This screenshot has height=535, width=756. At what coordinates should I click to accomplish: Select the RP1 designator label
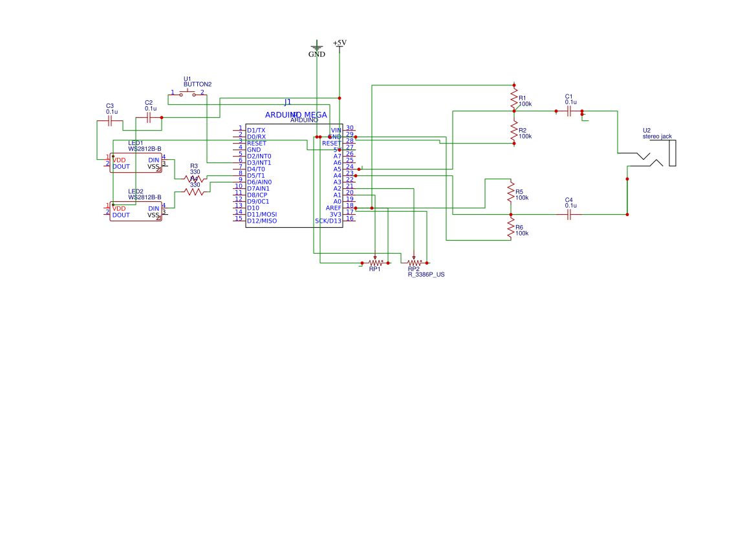[374, 269]
